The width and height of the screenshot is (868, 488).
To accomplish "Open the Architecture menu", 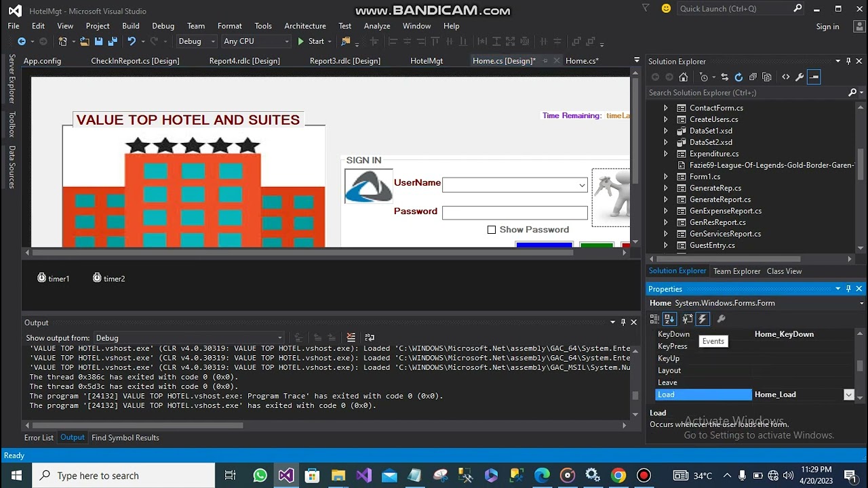I will coord(305,26).
